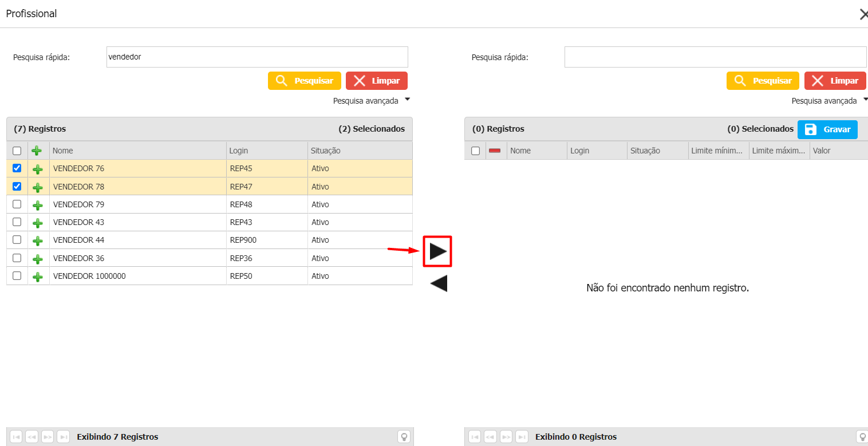Add VENDEDOR 44 using its green plus
Image resolution: width=868 pixels, height=446 pixels.
tap(38, 240)
